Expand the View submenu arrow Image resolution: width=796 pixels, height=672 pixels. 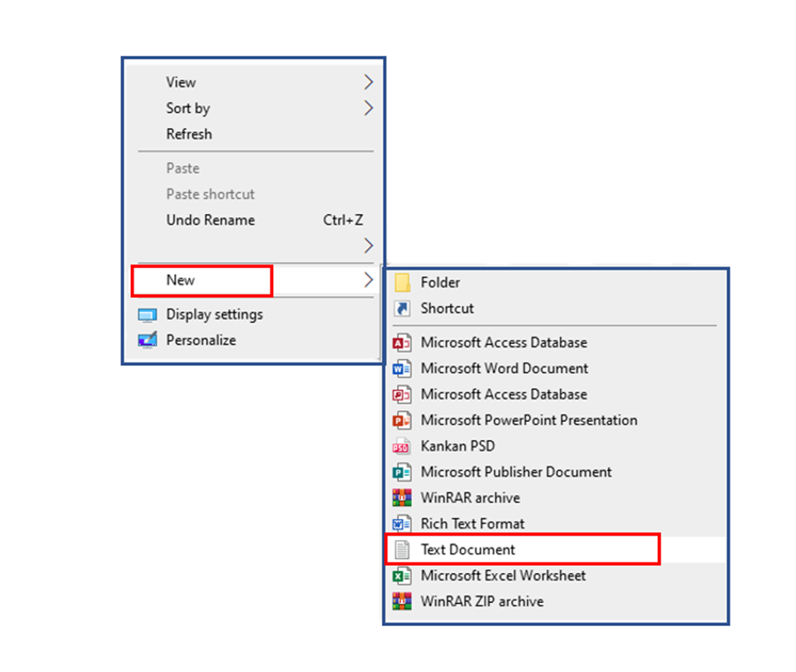coord(368,81)
